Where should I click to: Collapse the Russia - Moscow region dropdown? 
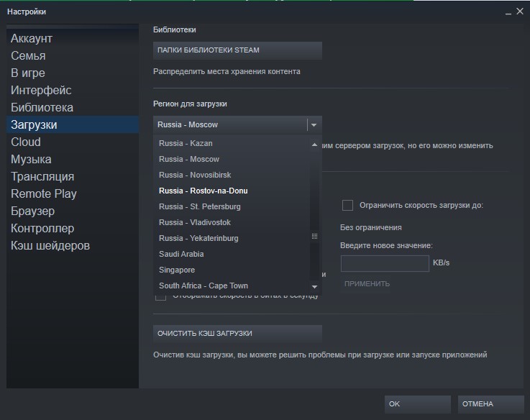tap(237, 124)
